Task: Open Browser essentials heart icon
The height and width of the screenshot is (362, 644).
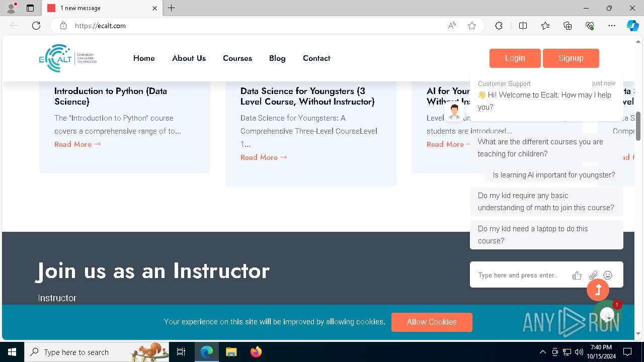Action: point(590,26)
